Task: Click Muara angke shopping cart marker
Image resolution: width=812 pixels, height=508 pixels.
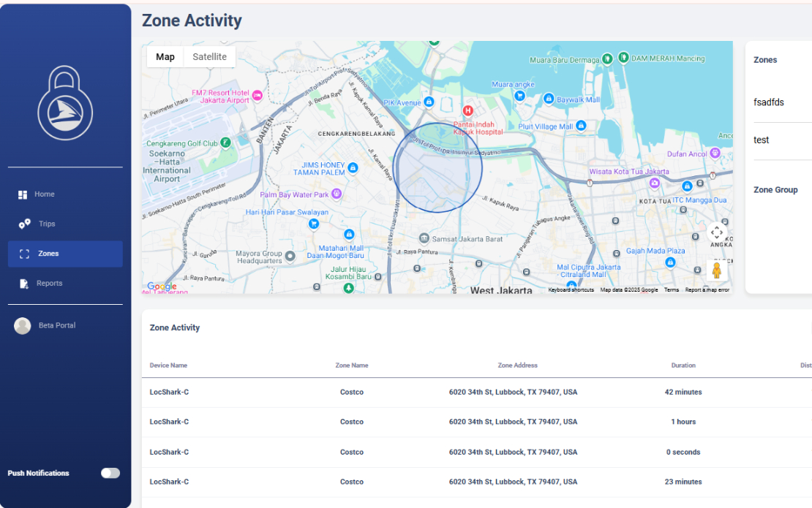Action: pyautogui.click(x=520, y=95)
